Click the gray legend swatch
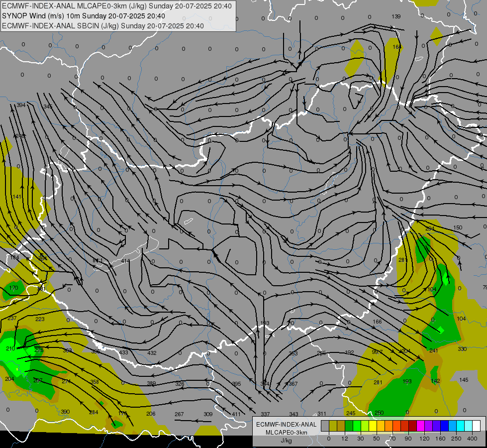This screenshot has height=448, width=487. point(325,426)
